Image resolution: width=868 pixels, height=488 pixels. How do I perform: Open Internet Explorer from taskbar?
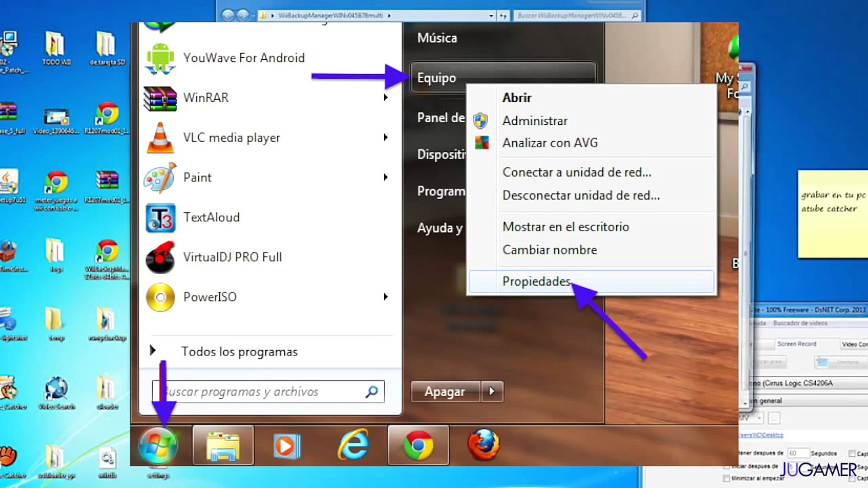pos(353,445)
